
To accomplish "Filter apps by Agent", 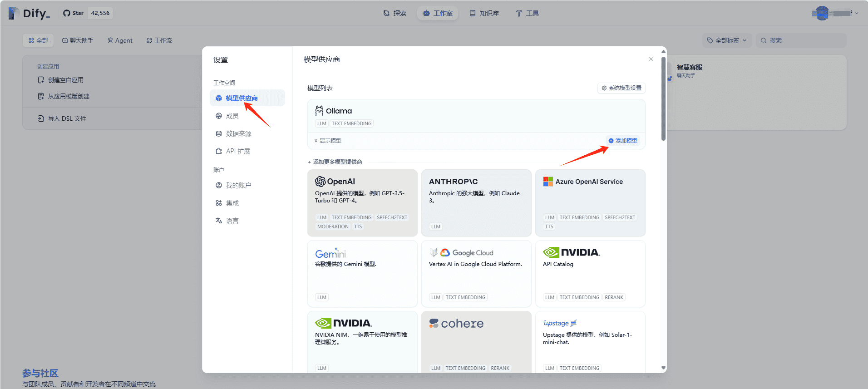I will point(120,40).
